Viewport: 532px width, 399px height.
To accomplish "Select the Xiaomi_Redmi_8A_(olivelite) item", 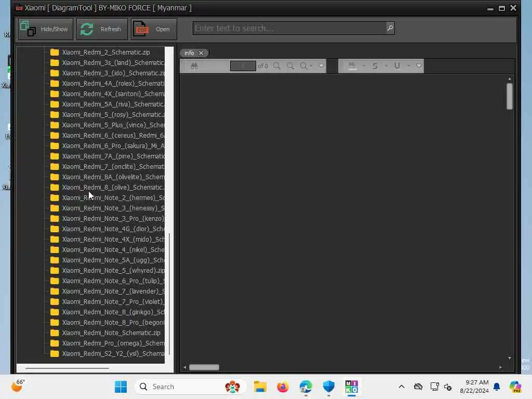I will pos(113,177).
